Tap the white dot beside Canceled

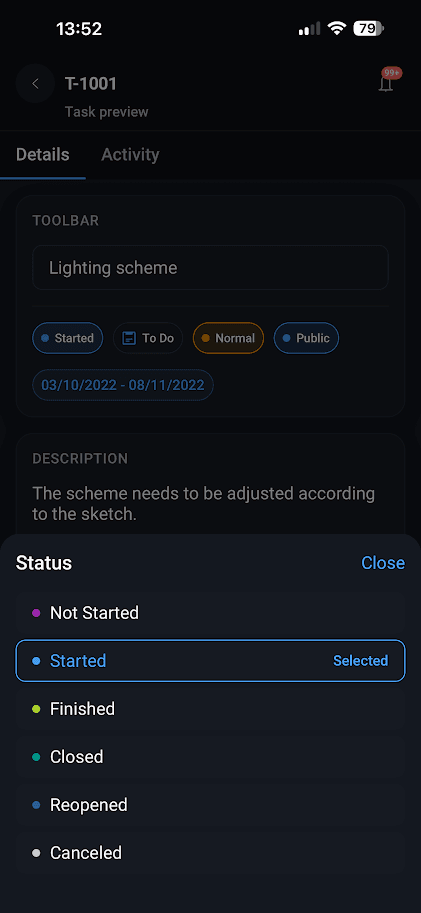[x=36, y=853]
